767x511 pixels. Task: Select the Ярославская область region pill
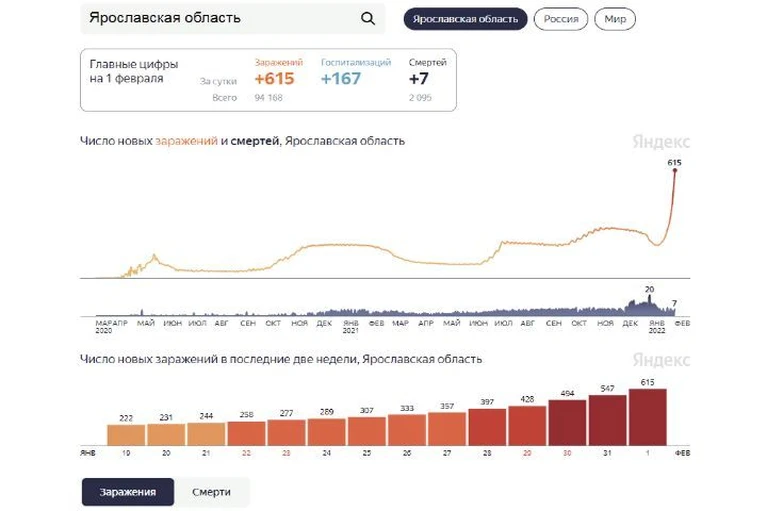[x=465, y=19]
